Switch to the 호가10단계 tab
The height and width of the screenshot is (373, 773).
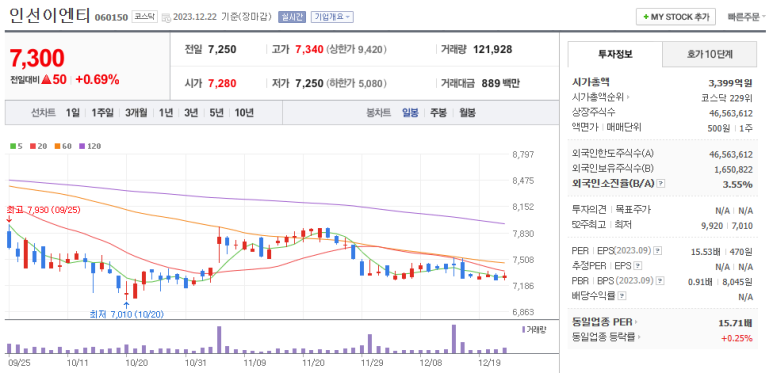pos(709,54)
